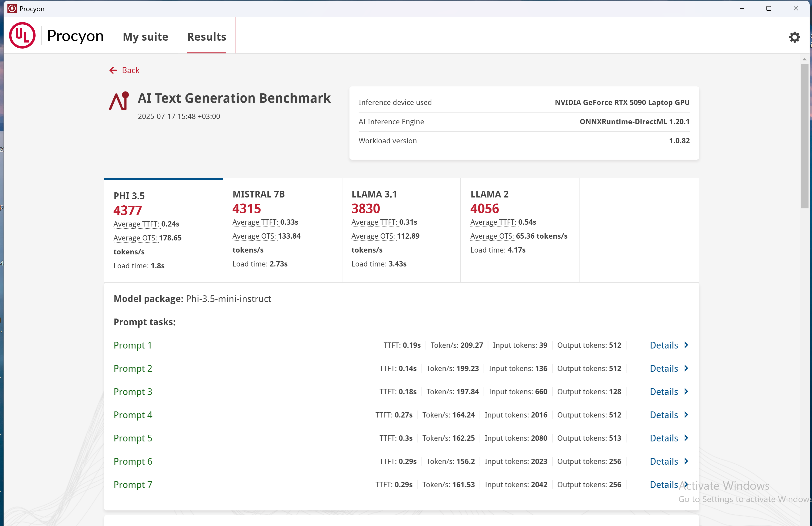Image resolution: width=812 pixels, height=526 pixels.
Task: Select the LLAMA 3.1 model tab
Action: 401,230
